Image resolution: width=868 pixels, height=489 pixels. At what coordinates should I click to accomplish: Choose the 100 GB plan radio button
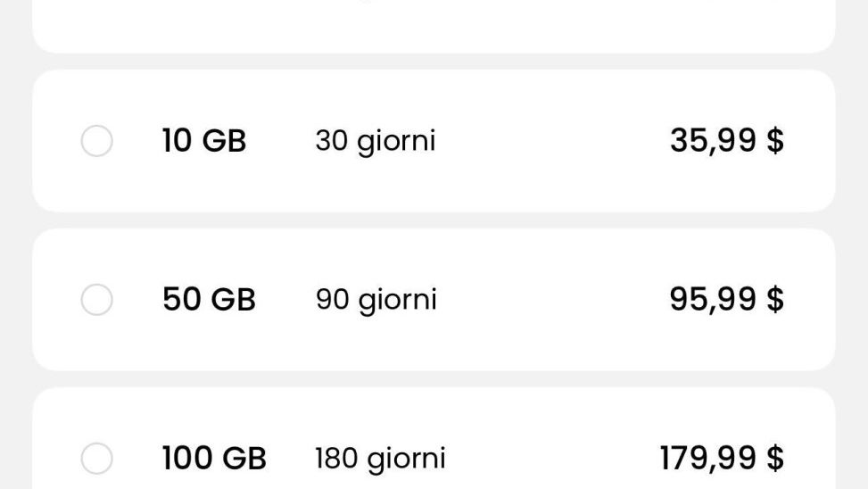click(96, 459)
